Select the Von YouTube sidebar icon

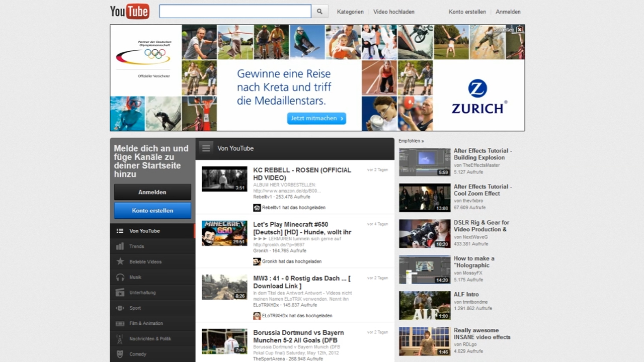(120, 231)
